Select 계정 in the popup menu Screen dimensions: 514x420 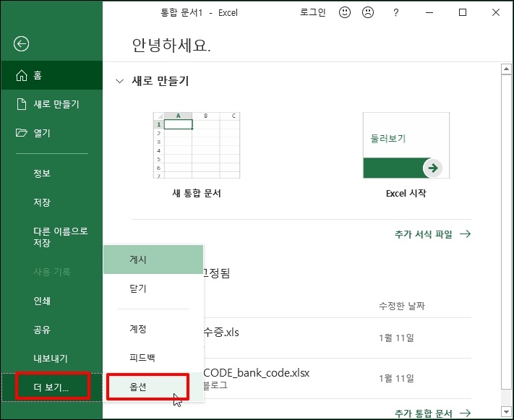coord(153,329)
